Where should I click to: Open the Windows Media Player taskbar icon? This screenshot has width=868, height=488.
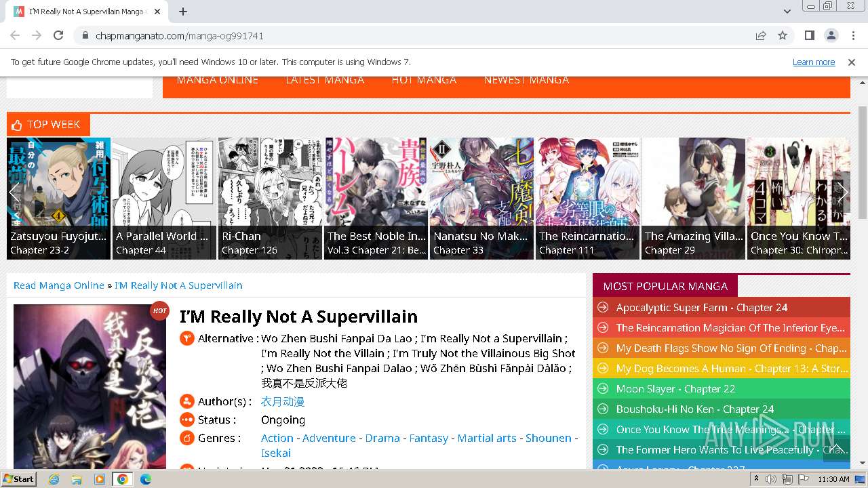100,479
